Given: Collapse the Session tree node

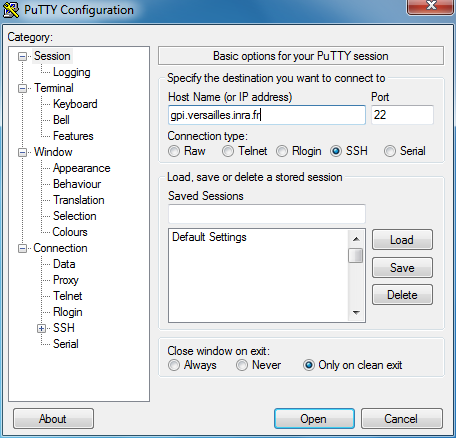Looking at the screenshot, I should click(22, 56).
